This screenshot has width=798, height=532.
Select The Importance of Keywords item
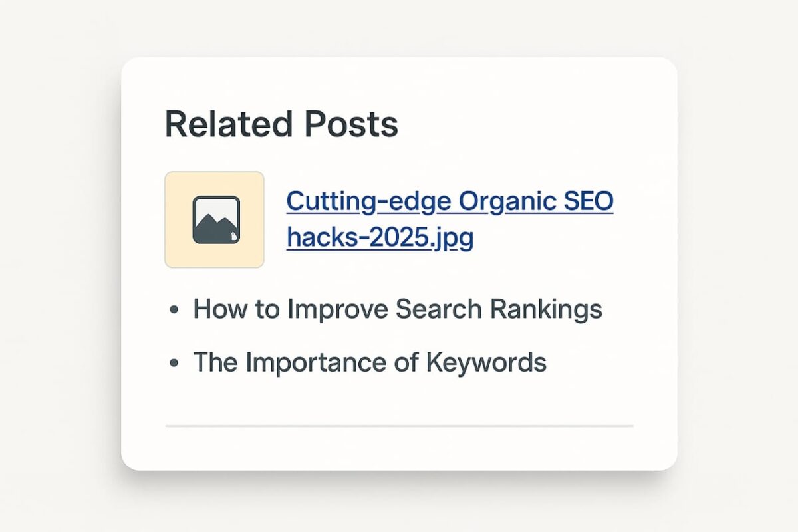click(x=370, y=362)
